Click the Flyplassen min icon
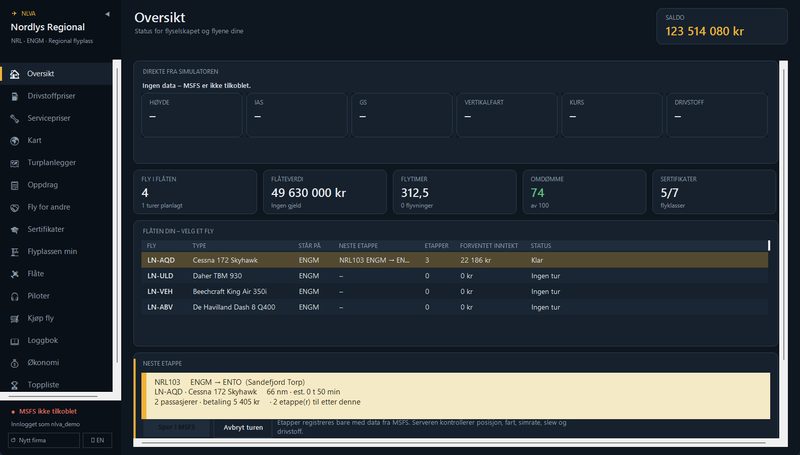800x455 pixels. 15,252
